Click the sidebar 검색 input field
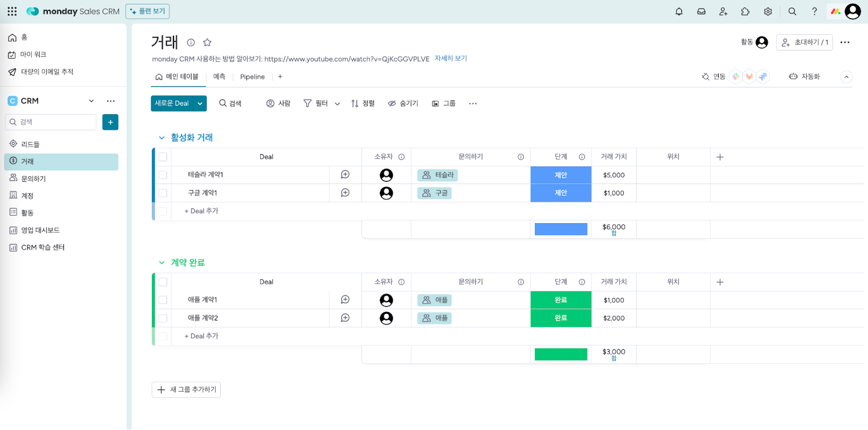868x430 pixels. pos(51,122)
